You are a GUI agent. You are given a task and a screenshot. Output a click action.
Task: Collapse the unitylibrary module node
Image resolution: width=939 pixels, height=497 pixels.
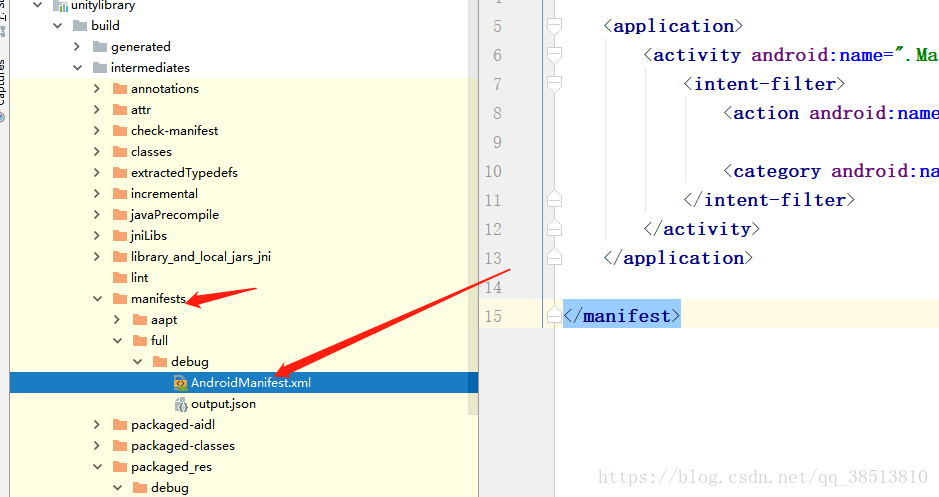tap(38, 5)
